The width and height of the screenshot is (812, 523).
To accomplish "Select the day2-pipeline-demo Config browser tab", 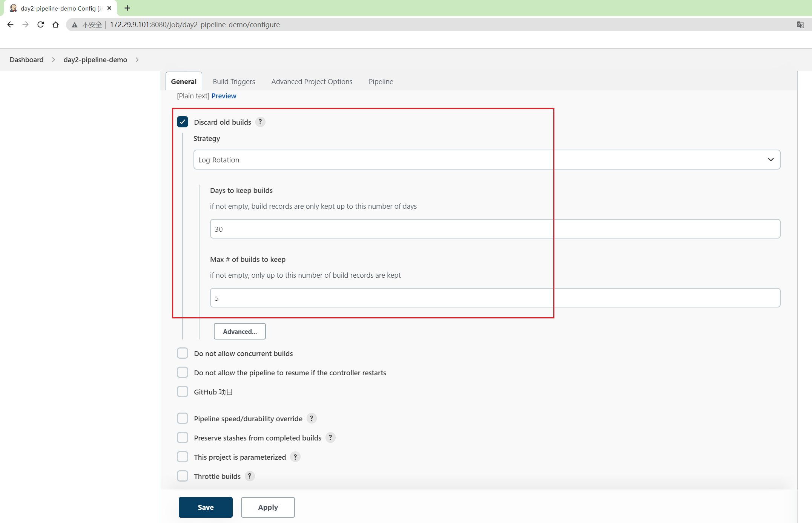I will (60, 8).
